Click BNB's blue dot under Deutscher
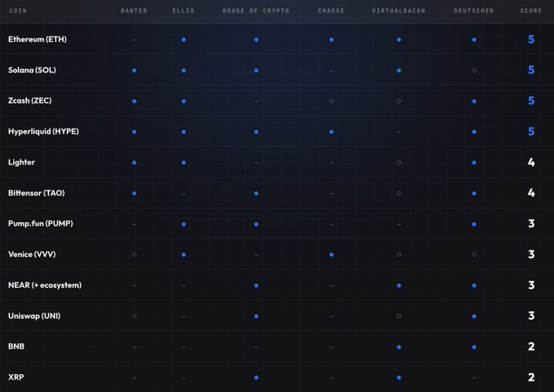 coord(474,347)
